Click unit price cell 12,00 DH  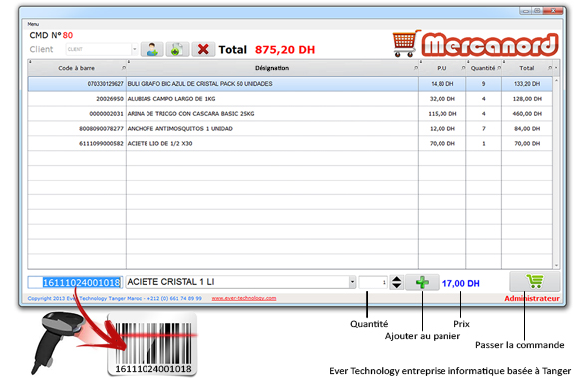pyautogui.click(x=442, y=129)
